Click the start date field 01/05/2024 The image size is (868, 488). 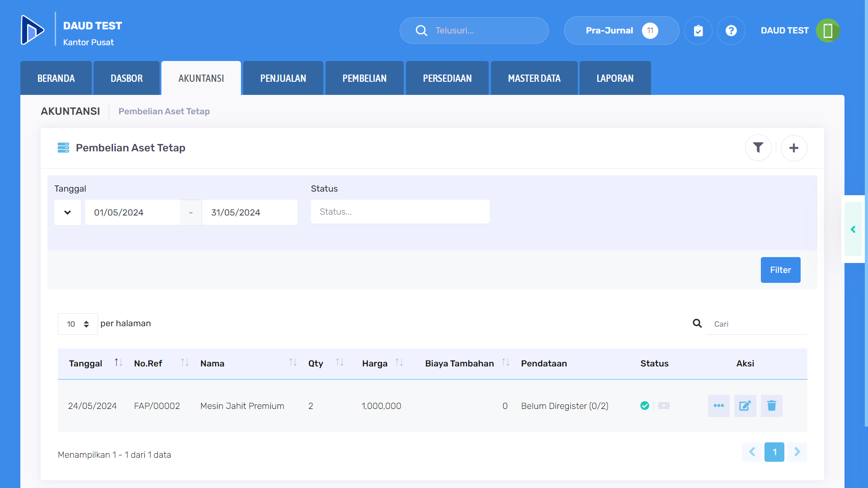[x=132, y=212]
